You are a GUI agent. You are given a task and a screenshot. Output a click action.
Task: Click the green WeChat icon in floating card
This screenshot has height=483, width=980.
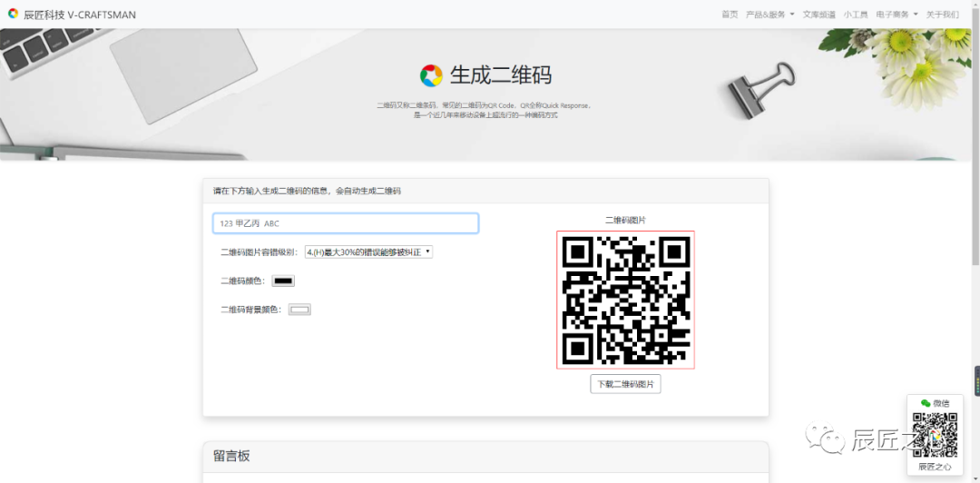[926, 403]
